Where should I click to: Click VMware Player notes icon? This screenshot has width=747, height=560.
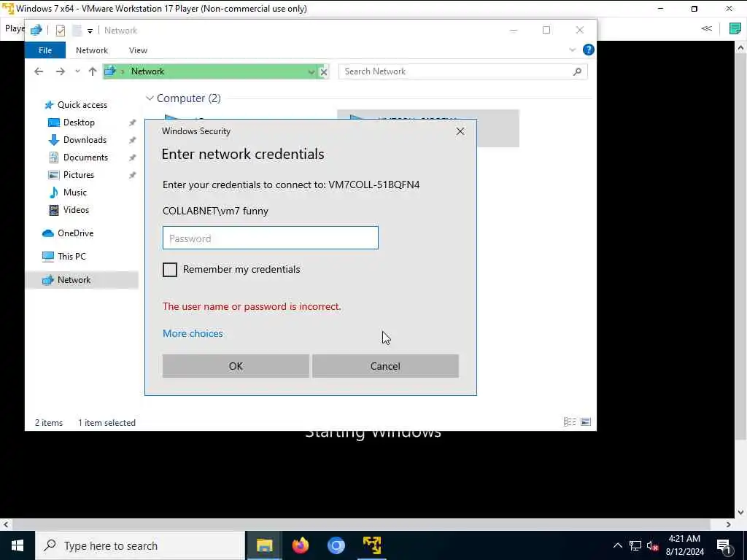tap(735, 28)
